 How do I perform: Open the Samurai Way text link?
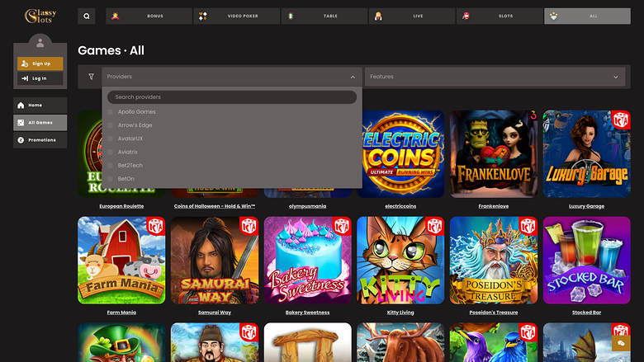click(215, 313)
